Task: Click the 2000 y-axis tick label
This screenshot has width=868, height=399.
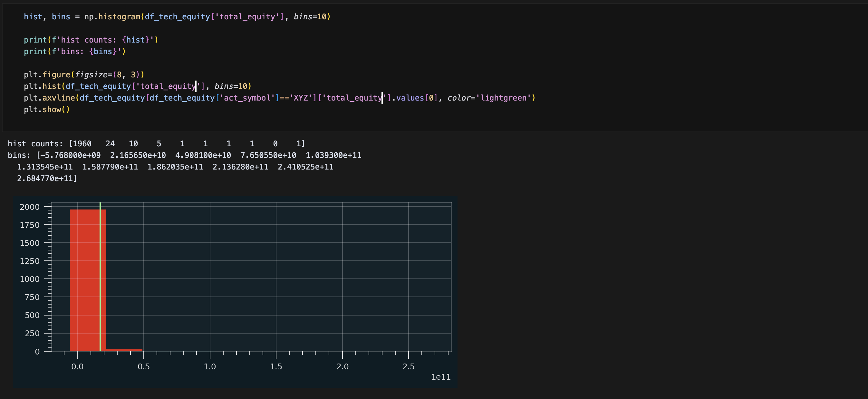Action: (x=30, y=207)
